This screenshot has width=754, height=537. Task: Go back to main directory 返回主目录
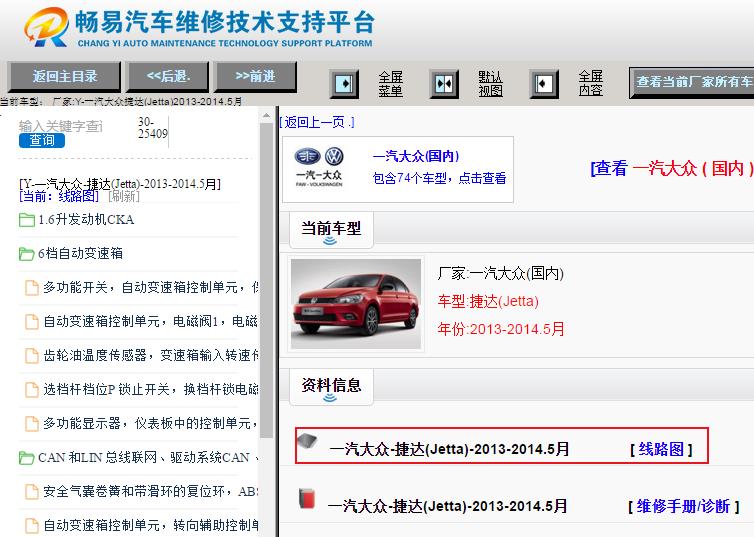point(64,76)
